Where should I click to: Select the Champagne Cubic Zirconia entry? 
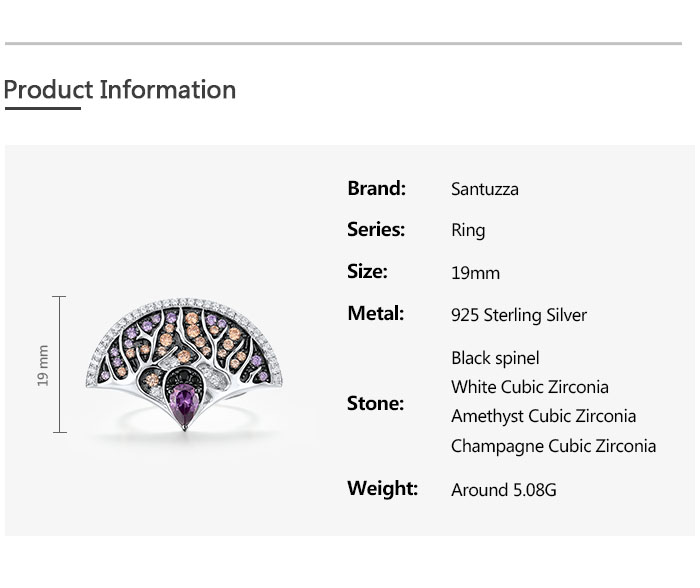554,446
